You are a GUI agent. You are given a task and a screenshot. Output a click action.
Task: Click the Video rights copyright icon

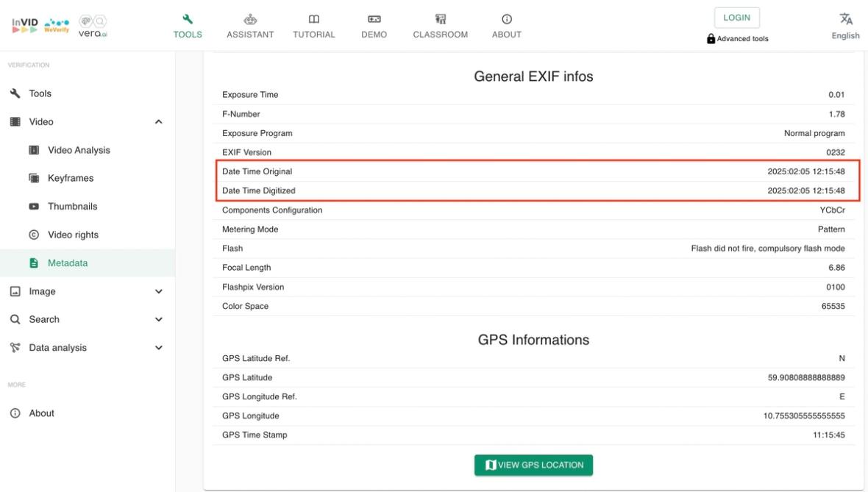[34, 235]
